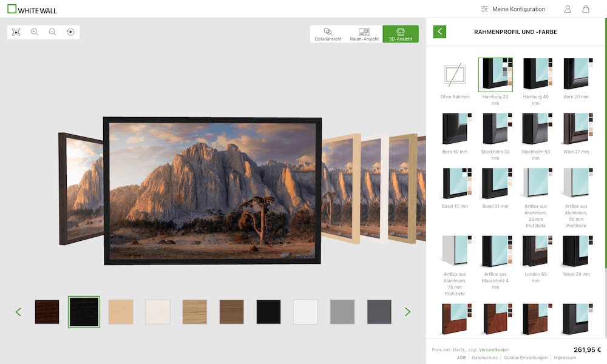The height and width of the screenshot is (364, 607).
Task: Zoom out with the magnifier minus icon
Action: [52, 32]
